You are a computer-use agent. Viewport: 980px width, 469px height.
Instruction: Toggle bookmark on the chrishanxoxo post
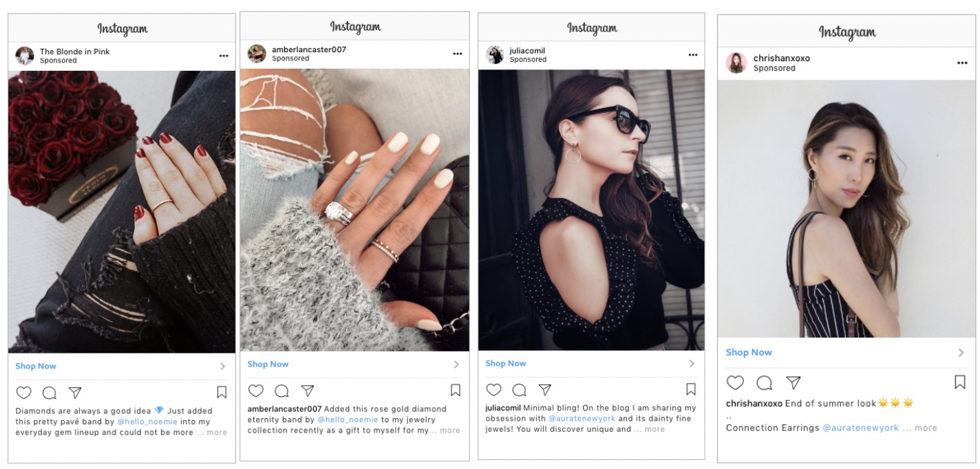coord(960,382)
